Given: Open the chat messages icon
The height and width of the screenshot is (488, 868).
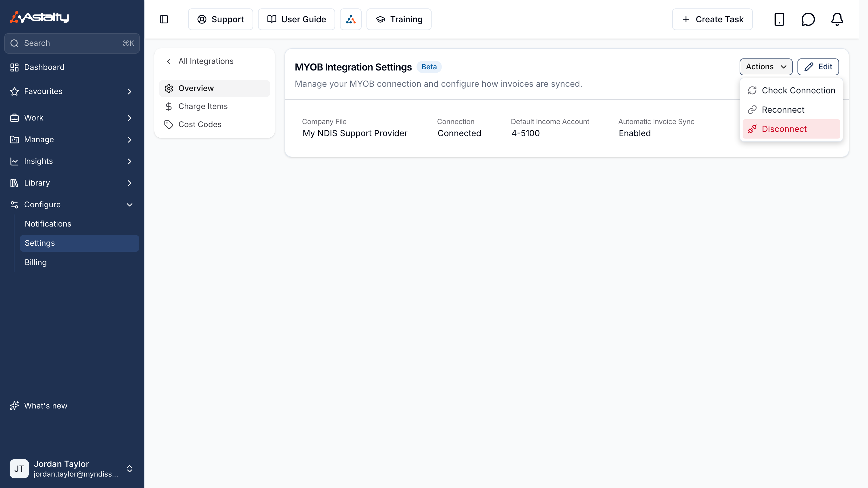Looking at the screenshot, I should [808, 19].
